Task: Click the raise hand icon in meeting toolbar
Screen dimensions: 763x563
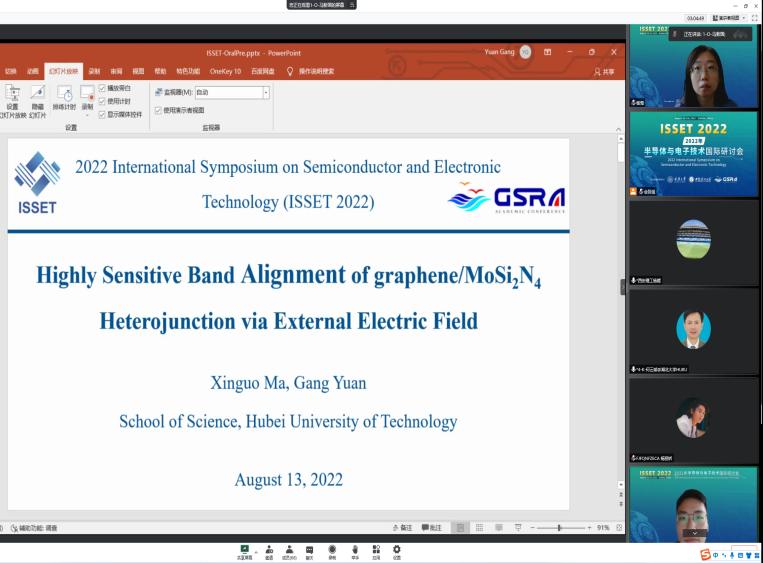Action: pyautogui.click(x=354, y=550)
